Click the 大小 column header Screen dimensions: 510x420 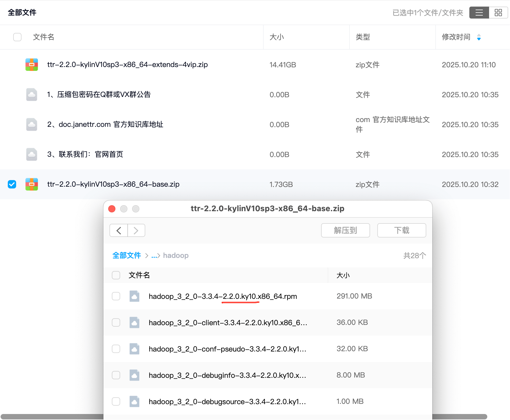pyautogui.click(x=277, y=37)
